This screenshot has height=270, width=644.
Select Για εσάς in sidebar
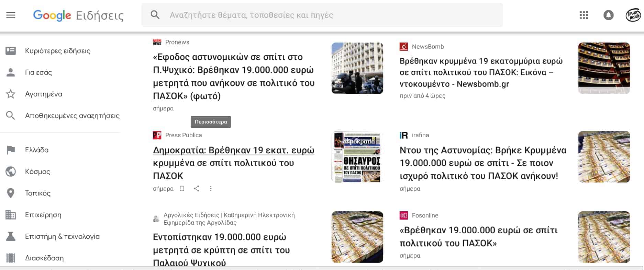click(x=38, y=72)
